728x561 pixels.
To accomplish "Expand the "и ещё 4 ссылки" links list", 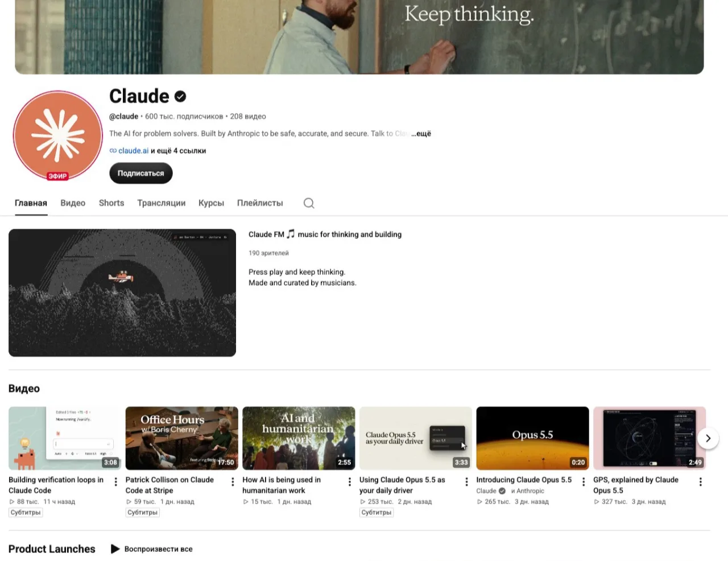I will (x=179, y=151).
